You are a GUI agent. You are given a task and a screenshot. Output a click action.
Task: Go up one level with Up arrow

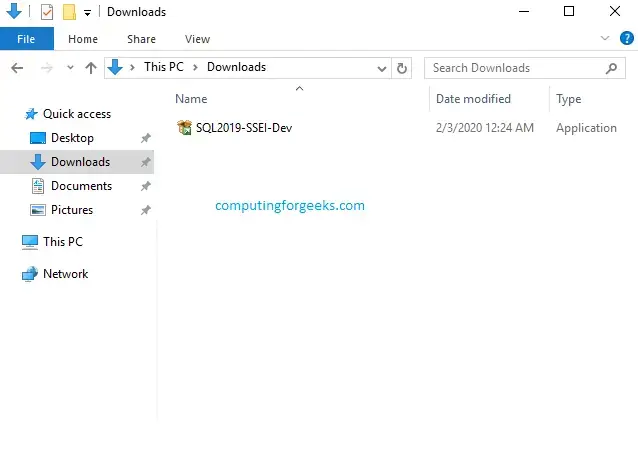click(91, 68)
